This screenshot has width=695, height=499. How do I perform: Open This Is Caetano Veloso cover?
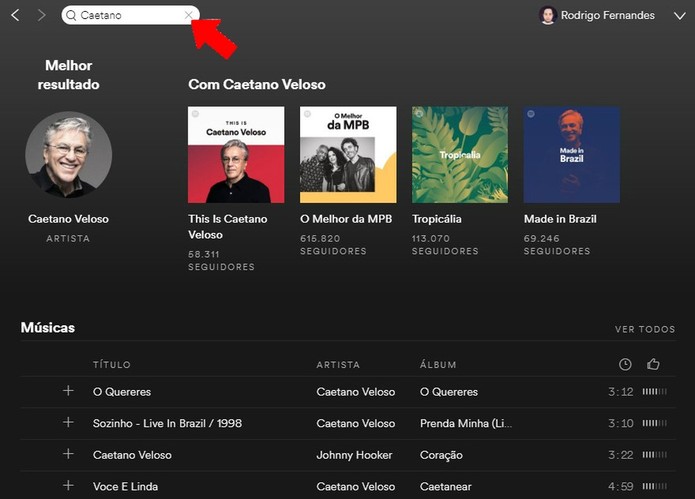pyautogui.click(x=236, y=155)
